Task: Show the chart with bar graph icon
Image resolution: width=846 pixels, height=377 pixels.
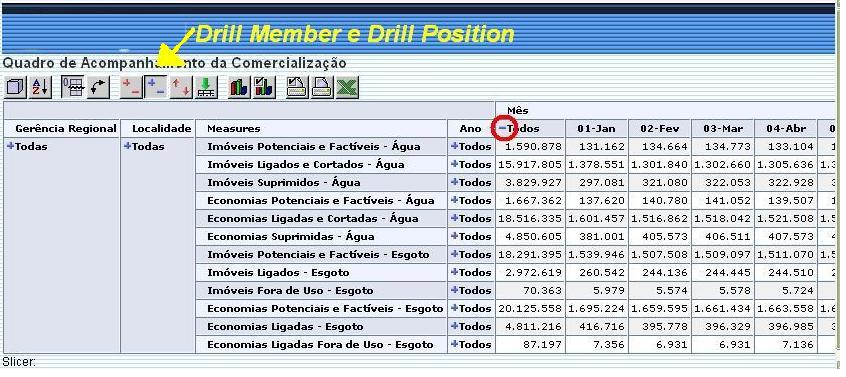Action: [239, 87]
